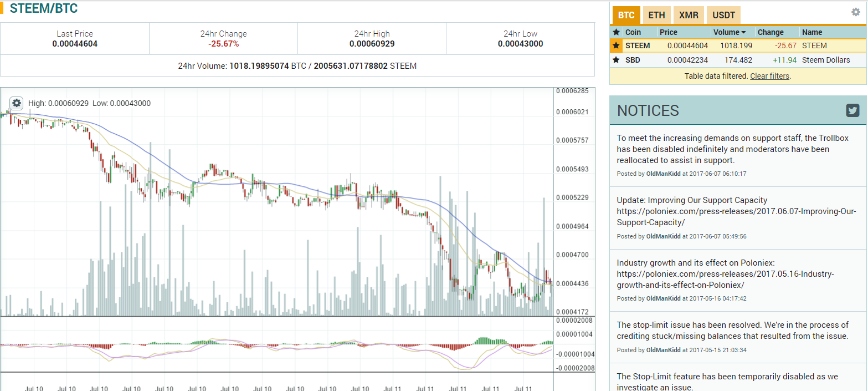The image size is (868, 391).
Task: Click NOTICES panel heading
Action: (648, 110)
